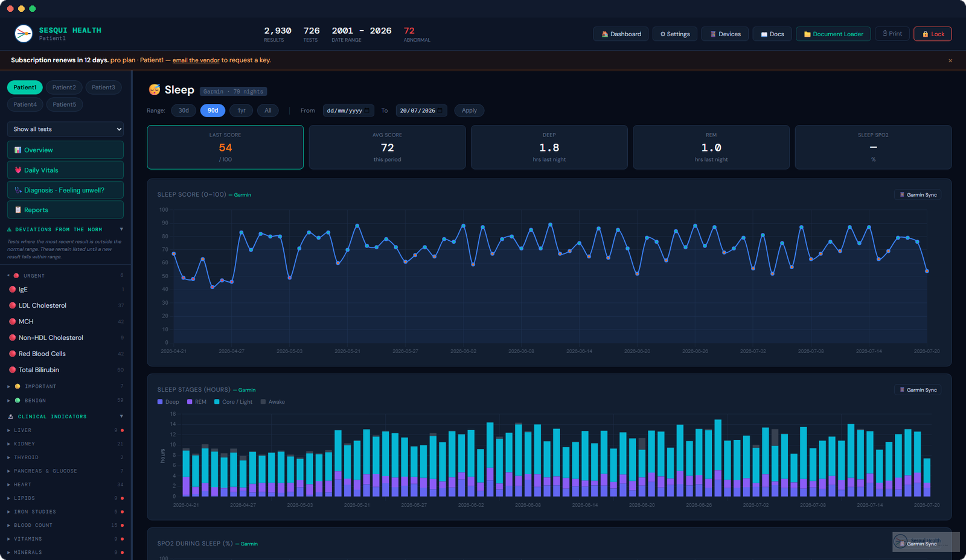The image size is (966, 560).
Task: Open the 'Show all tests' dropdown
Action: (65, 129)
